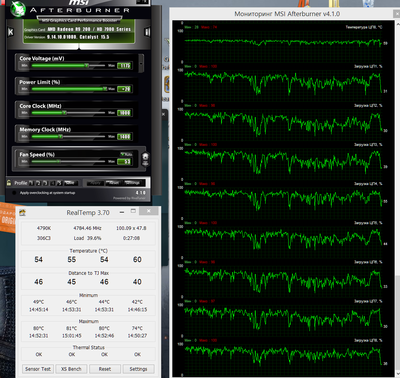Click the Kombustor K icon
Screen dimensions: 400x378
point(11,32)
